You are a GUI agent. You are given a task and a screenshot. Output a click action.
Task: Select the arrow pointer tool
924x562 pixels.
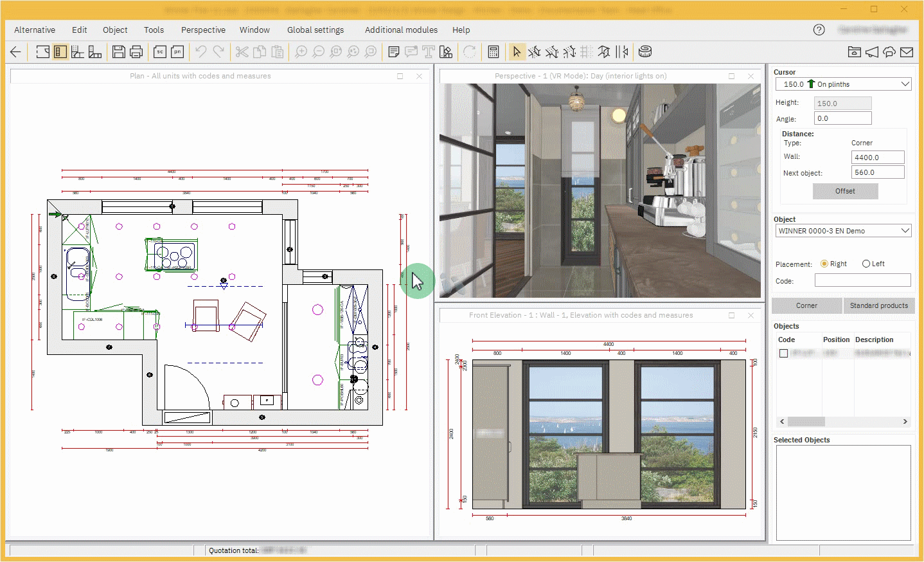(x=517, y=52)
